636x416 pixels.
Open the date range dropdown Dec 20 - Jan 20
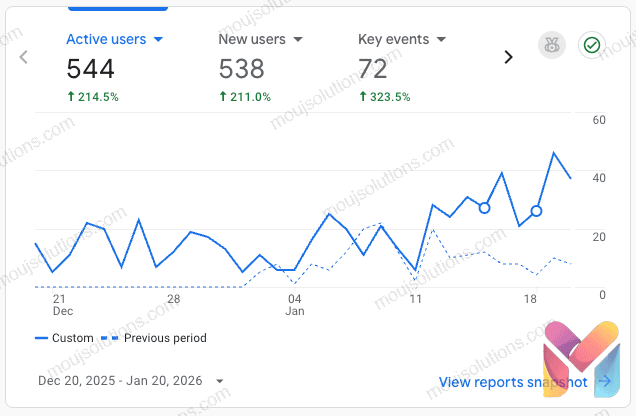pos(131,381)
